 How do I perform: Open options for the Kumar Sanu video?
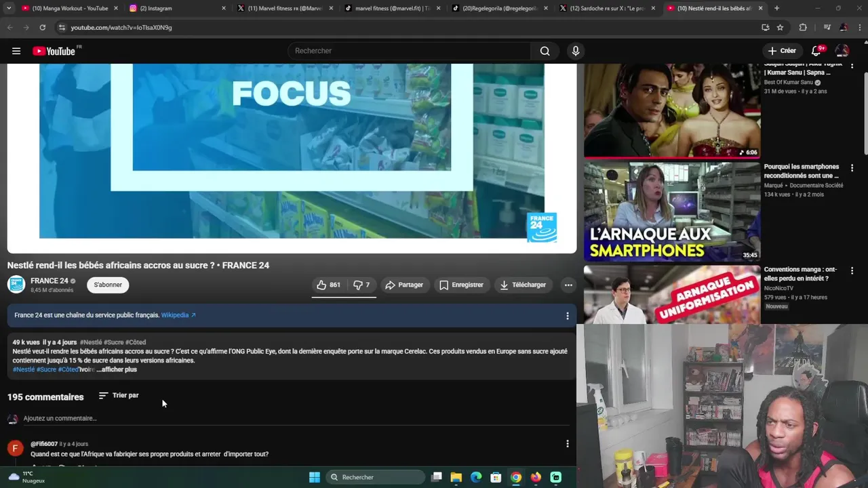tap(852, 66)
